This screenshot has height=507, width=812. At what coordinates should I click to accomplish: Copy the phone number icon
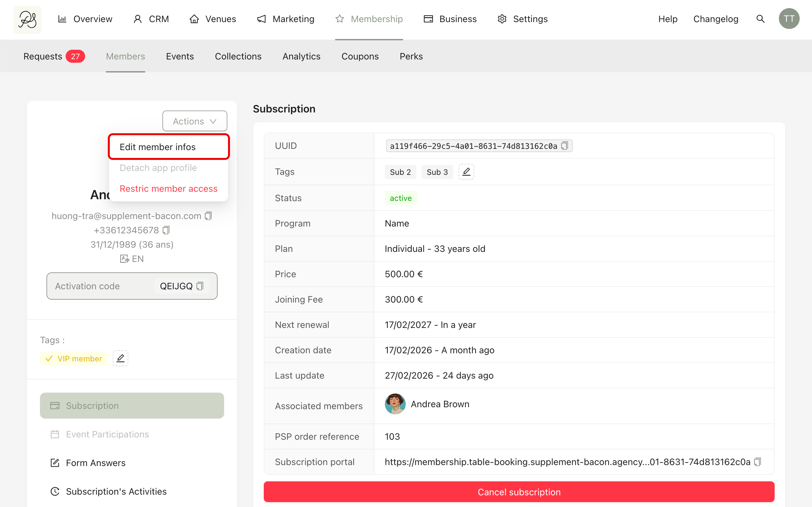tap(166, 230)
